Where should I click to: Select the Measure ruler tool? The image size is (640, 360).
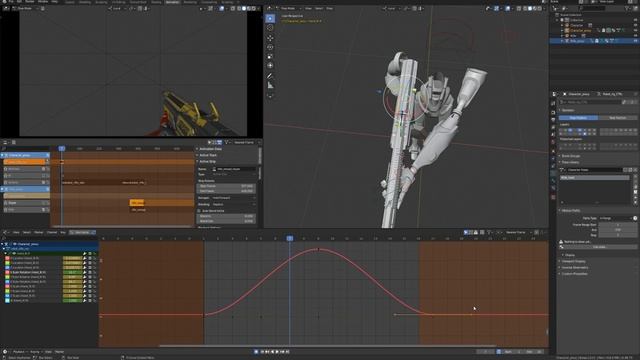pyautogui.click(x=270, y=86)
